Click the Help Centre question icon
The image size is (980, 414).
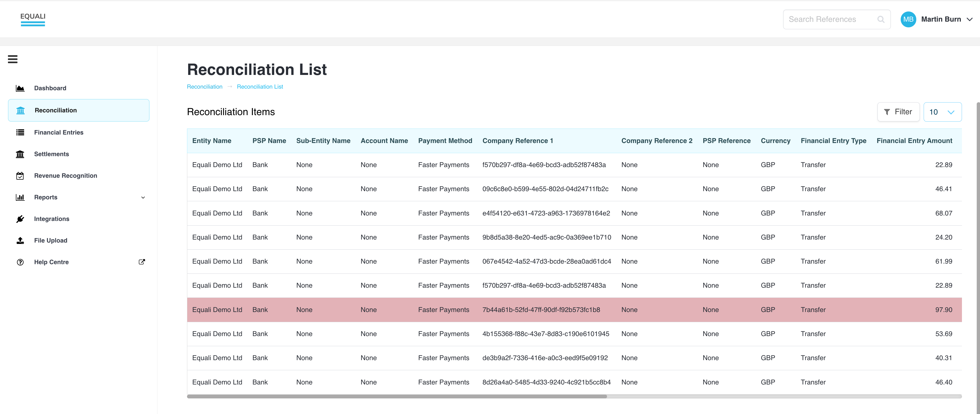20,262
